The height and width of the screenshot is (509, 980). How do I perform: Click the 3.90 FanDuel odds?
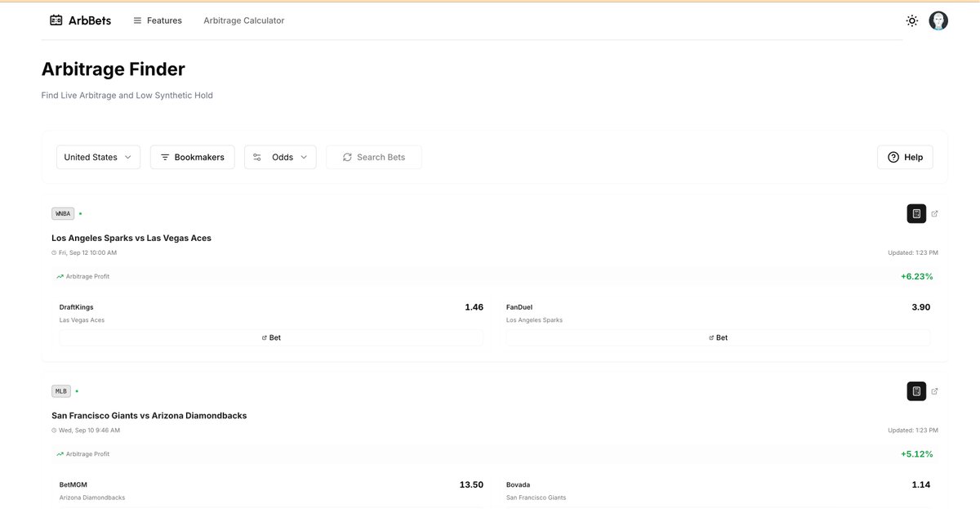click(x=920, y=307)
